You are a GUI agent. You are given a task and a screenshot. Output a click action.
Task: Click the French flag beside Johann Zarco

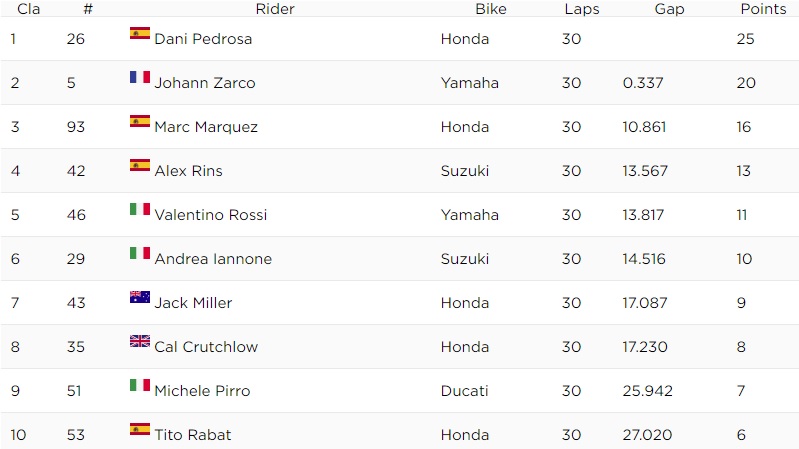[139, 77]
